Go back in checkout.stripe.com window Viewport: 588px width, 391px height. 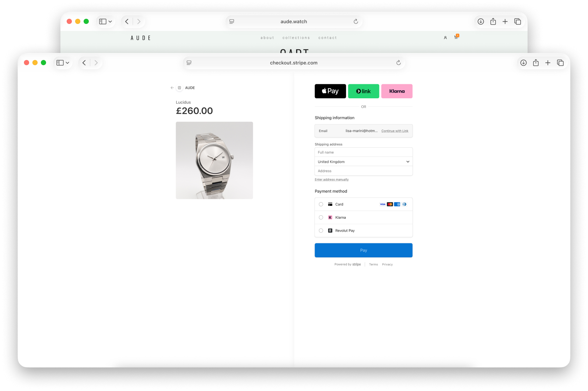click(84, 63)
